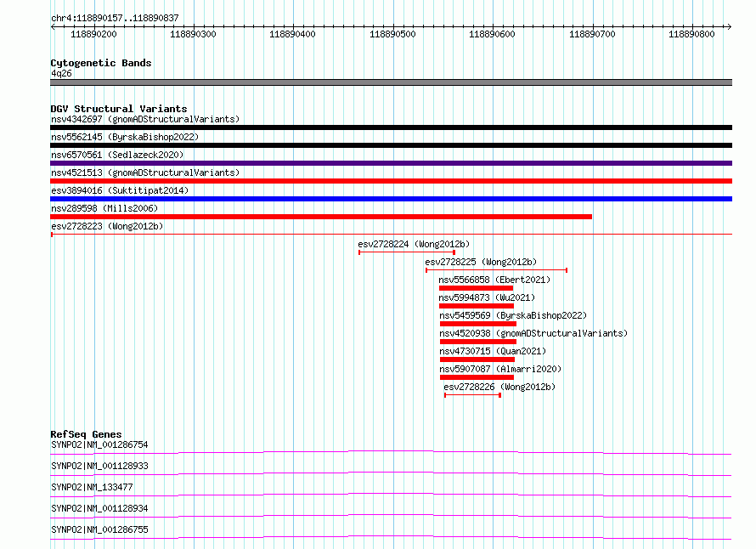Click the SYNPO2|NM_001128934 gene label

pos(99,508)
